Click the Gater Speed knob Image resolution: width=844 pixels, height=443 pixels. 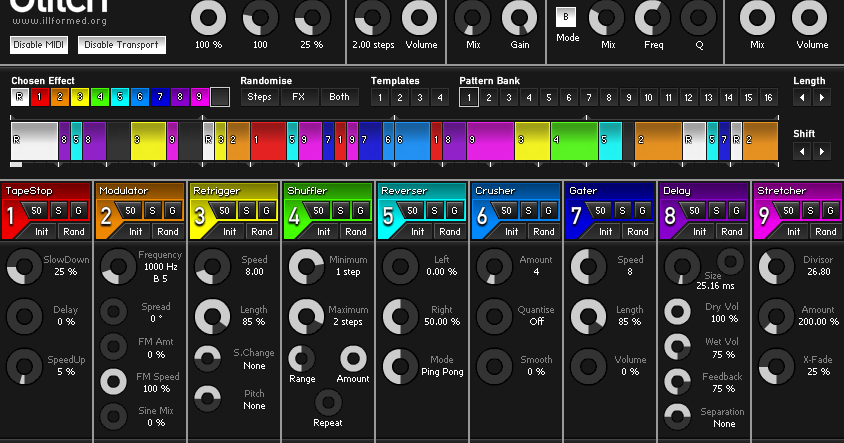tap(588, 266)
